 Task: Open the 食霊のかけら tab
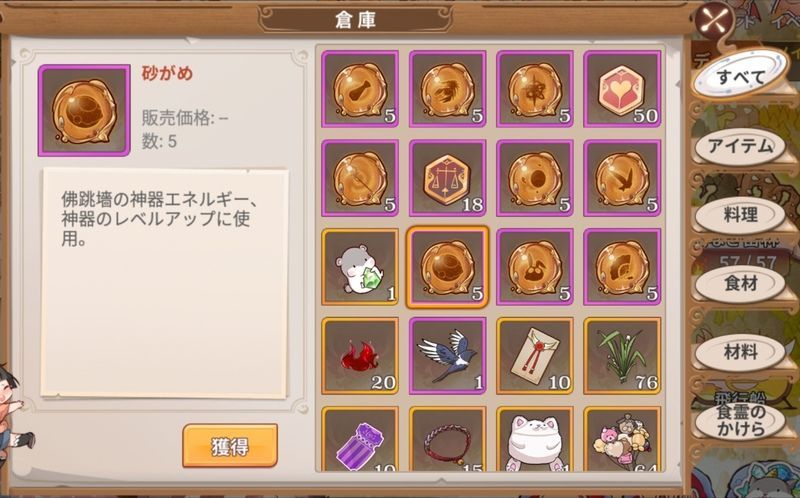coord(740,420)
